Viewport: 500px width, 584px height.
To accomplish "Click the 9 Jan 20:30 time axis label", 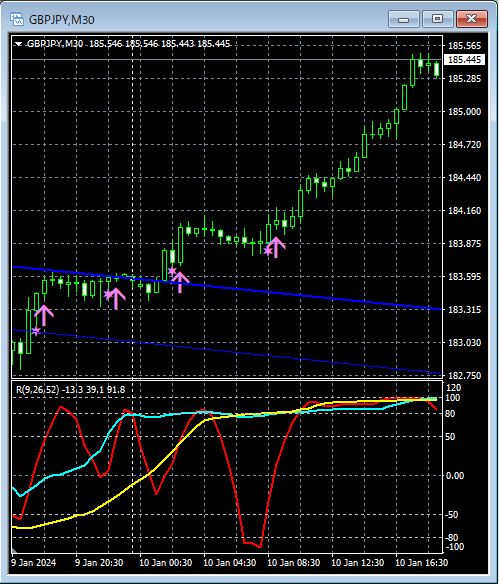I will tap(99, 562).
